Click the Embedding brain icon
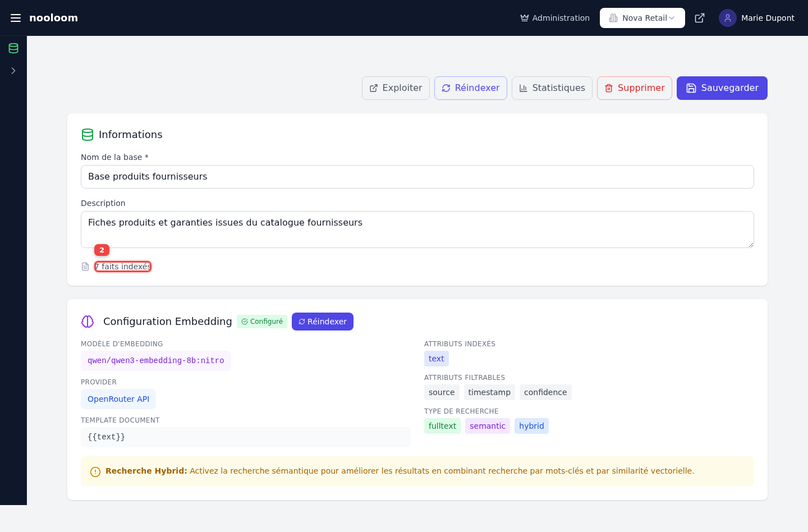The image size is (808, 532). pyautogui.click(x=88, y=322)
